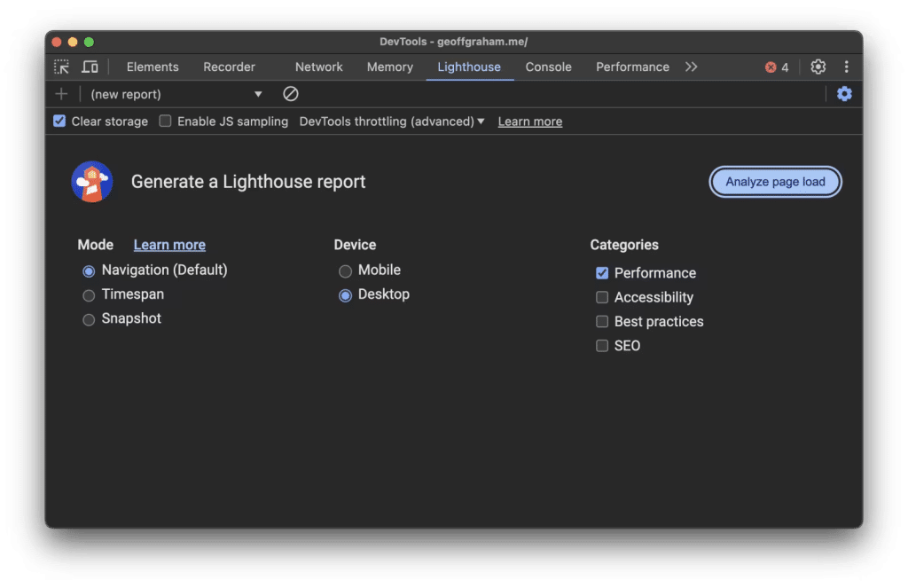The image size is (908, 588).
Task: Open DevTools settings gear
Action: pyautogui.click(x=818, y=67)
